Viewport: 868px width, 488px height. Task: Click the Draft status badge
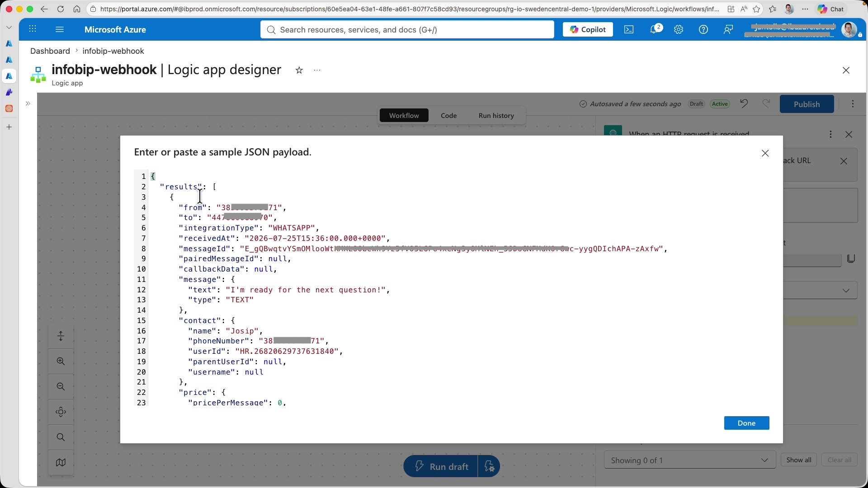point(696,104)
